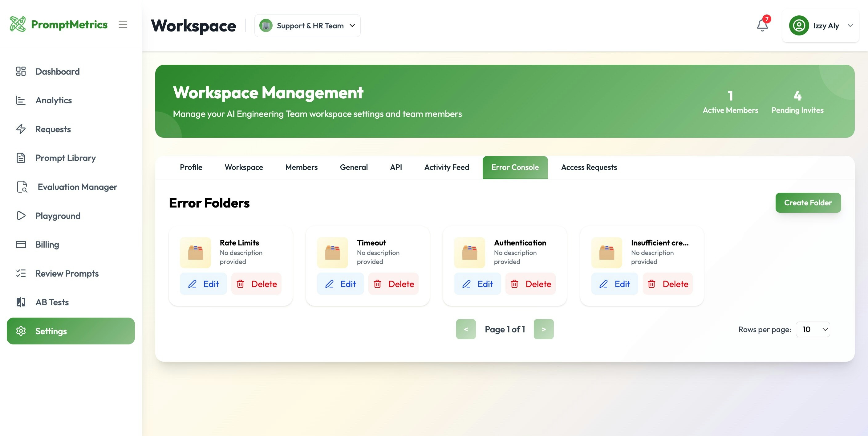Click the Timeout folder icon
This screenshot has width=868, height=436.
click(x=332, y=253)
